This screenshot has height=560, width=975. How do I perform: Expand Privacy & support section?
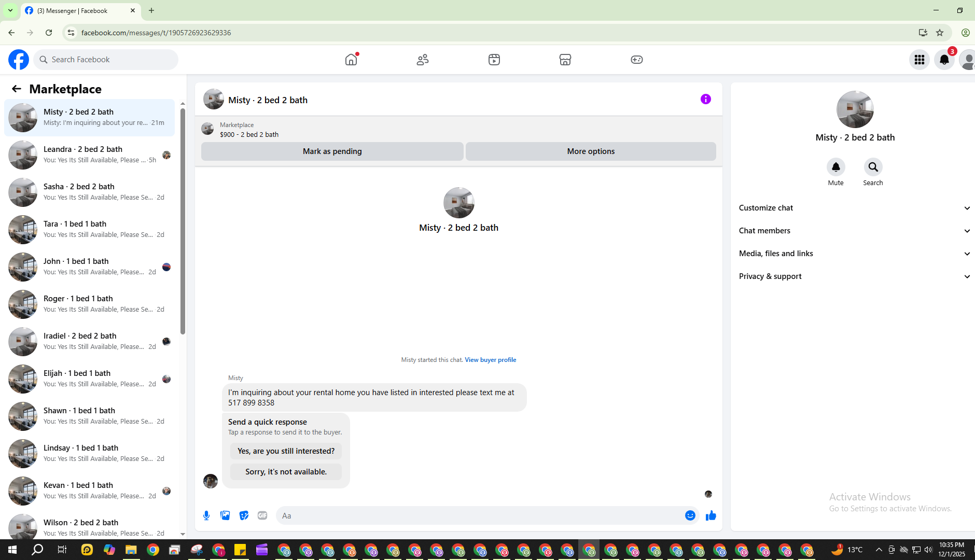855,276
